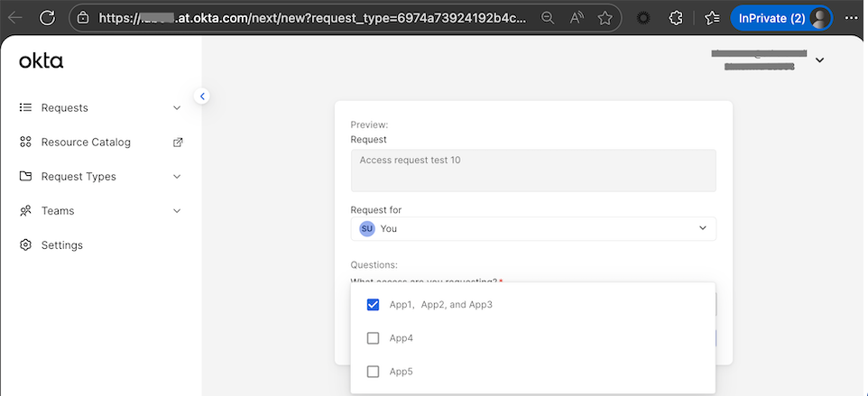Open the browser extensions puzzle icon
868x396 pixels.
pos(676,18)
